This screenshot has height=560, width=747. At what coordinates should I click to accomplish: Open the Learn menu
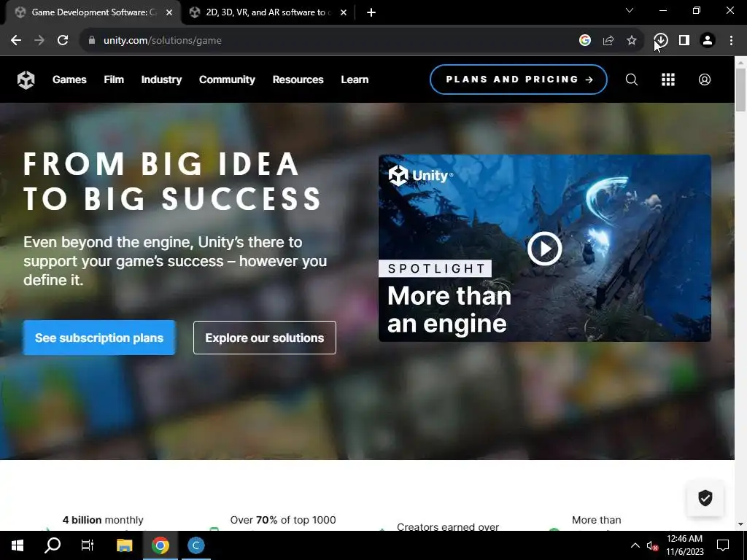[x=355, y=79]
